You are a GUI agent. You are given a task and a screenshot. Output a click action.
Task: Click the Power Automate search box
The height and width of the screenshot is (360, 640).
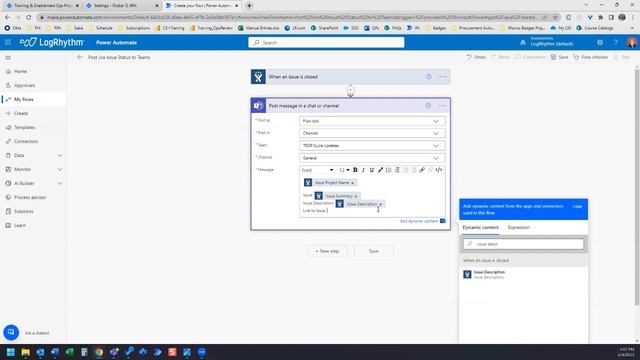pos(326,42)
